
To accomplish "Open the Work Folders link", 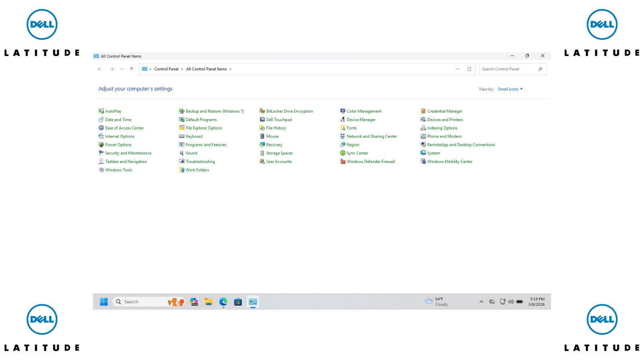I will [197, 170].
